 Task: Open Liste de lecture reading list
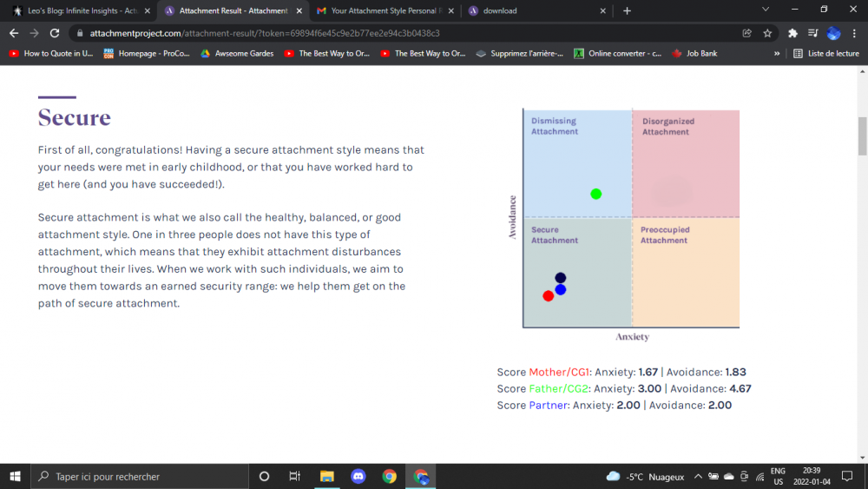[826, 53]
